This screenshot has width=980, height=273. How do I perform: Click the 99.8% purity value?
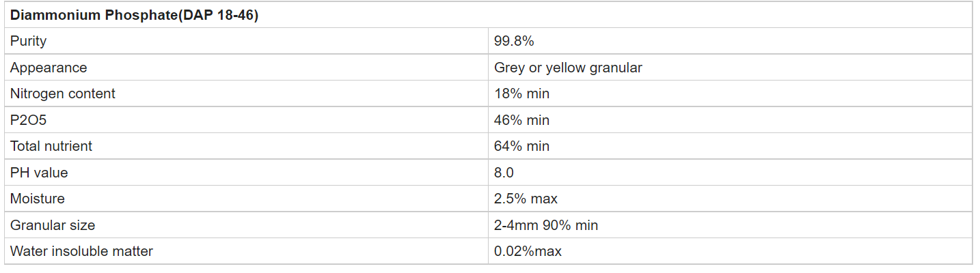click(514, 41)
